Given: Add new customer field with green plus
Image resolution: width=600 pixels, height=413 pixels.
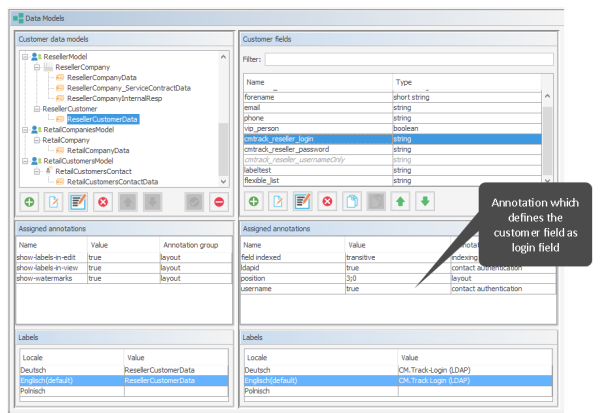Looking at the screenshot, I should (x=254, y=202).
